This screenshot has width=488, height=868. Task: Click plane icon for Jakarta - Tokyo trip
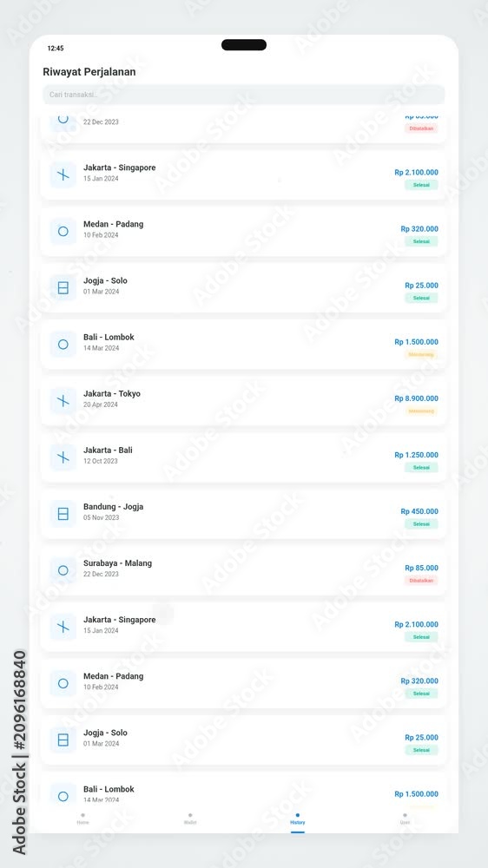click(x=63, y=401)
